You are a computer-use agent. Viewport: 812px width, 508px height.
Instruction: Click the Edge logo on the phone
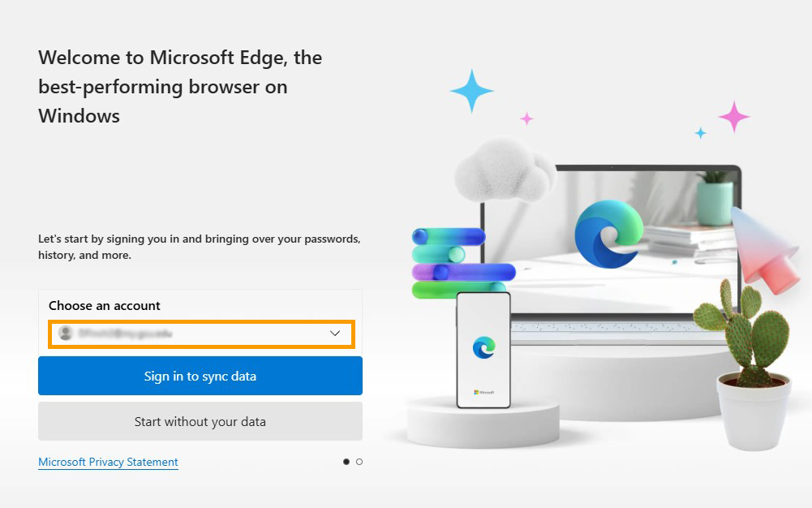483,347
